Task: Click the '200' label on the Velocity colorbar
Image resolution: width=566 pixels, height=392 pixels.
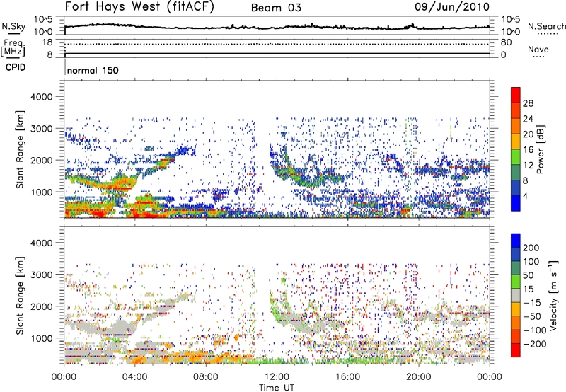Action: click(531, 248)
